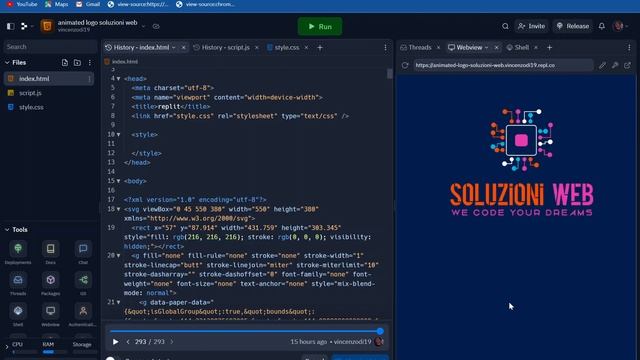
Task: Close the History - script.js tab
Action: pos(257,48)
